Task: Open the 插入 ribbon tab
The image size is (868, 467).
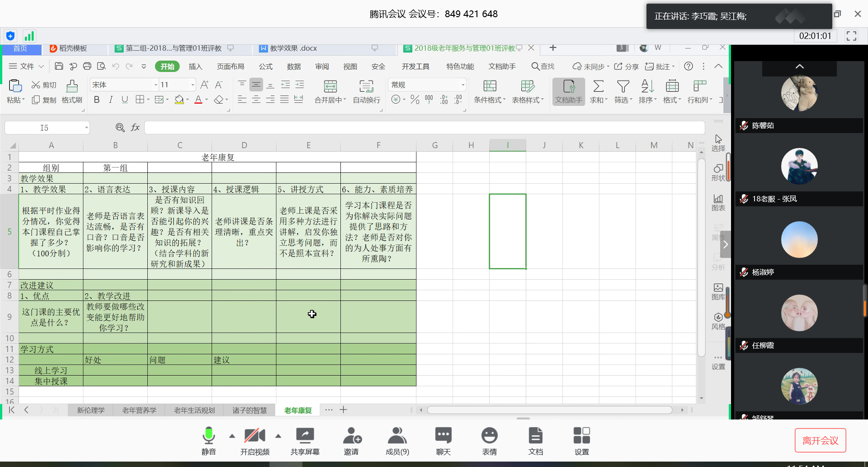Action: (195, 67)
